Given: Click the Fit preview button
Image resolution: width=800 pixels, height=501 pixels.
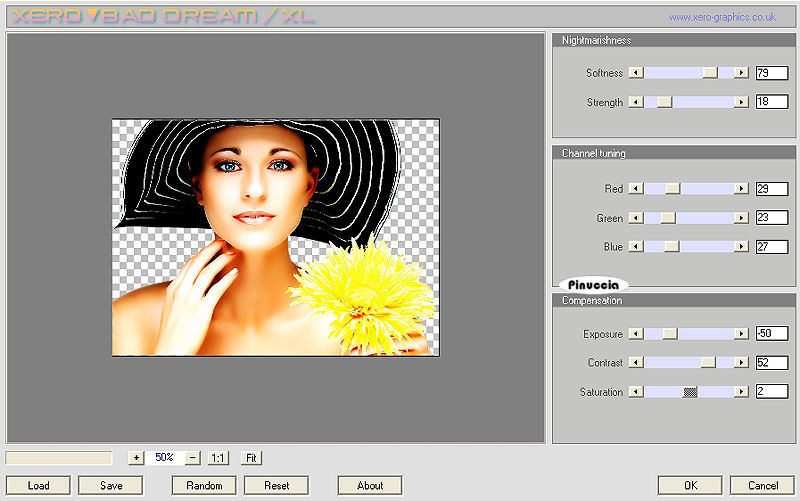Looking at the screenshot, I should tap(251, 457).
